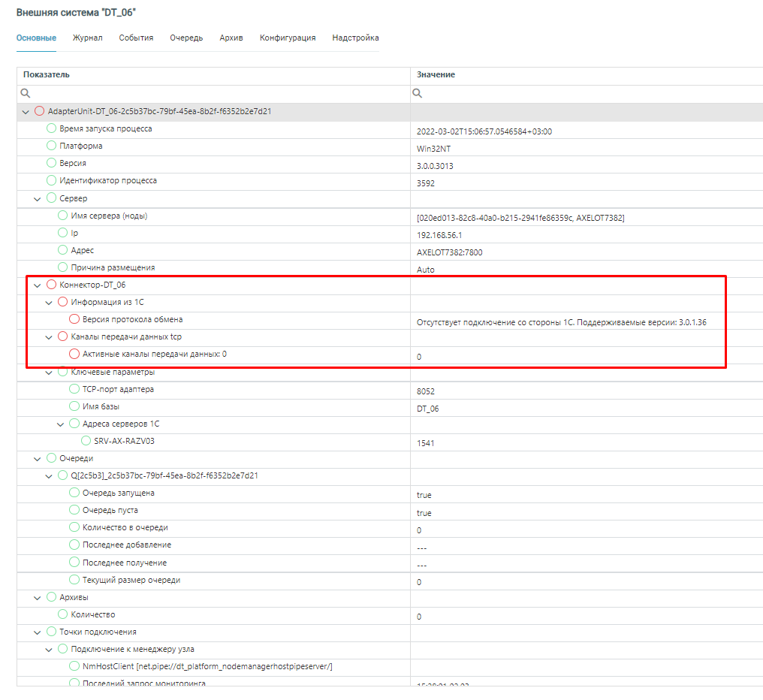This screenshot has width=763, height=700.
Task: Collapse the Точки подключения node
Action: point(37,632)
